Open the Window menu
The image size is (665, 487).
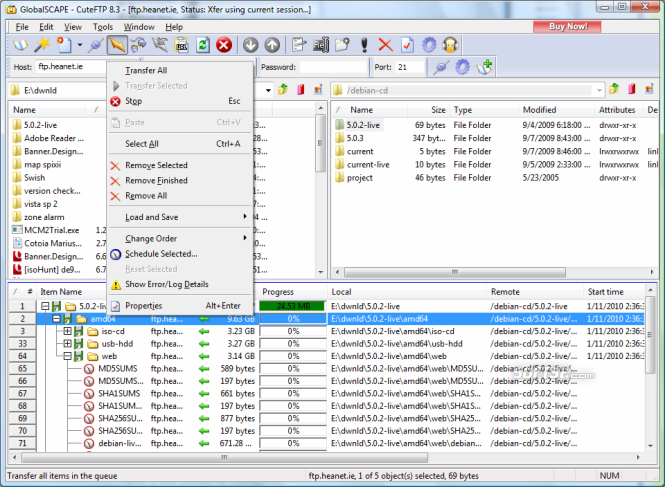139,27
